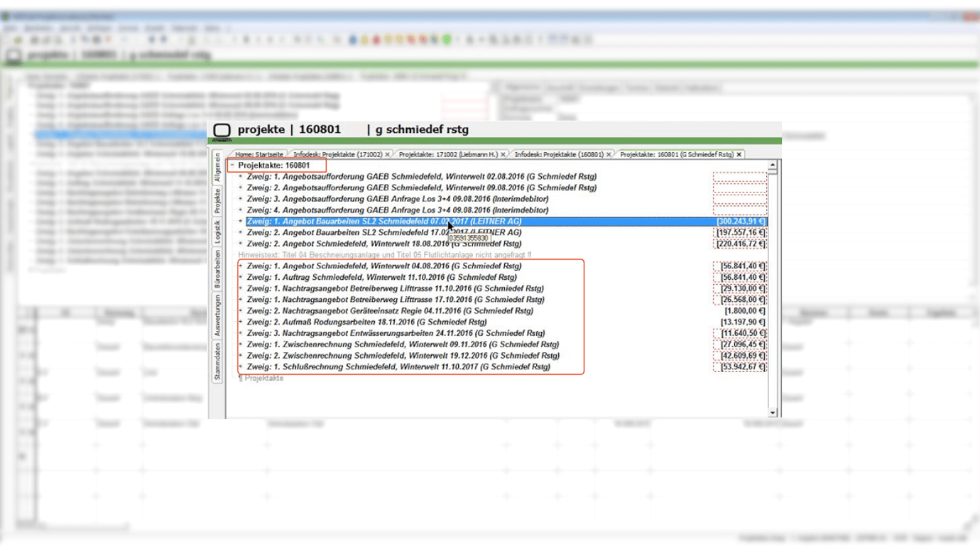The width and height of the screenshot is (980, 554).
Task: Select Angebot Bauarbeiten SL2 17.02.2017 LEITNER AG row
Action: tap(383, 233)
